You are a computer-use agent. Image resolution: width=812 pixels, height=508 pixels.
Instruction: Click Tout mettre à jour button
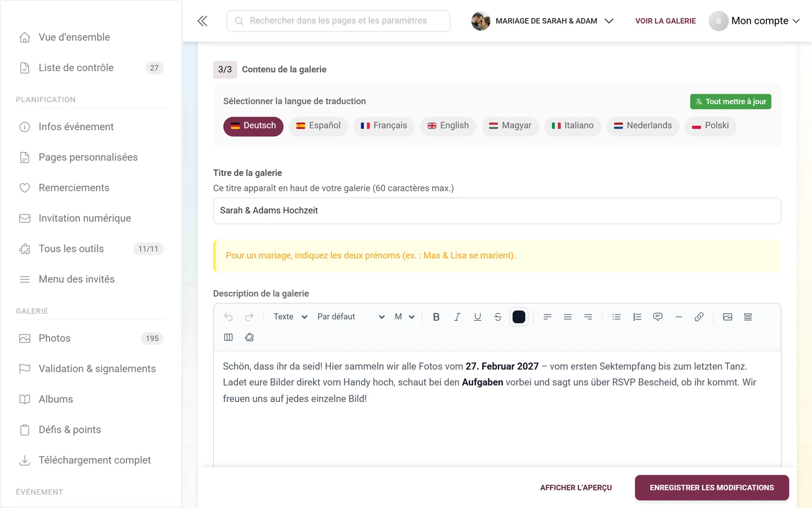pyautogui.click(x=731, y=102)
